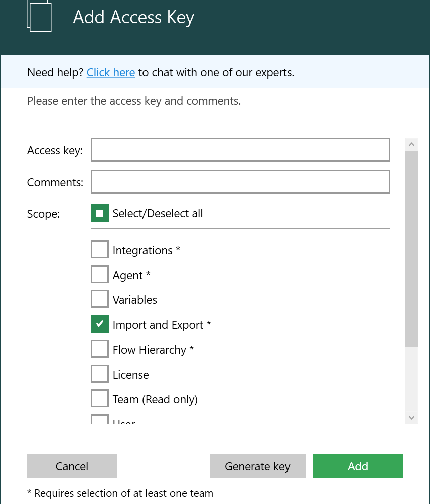Viewport: 430px width, 504px height.
Task: Click the scroll up arrow
Action: coord(411,144)
